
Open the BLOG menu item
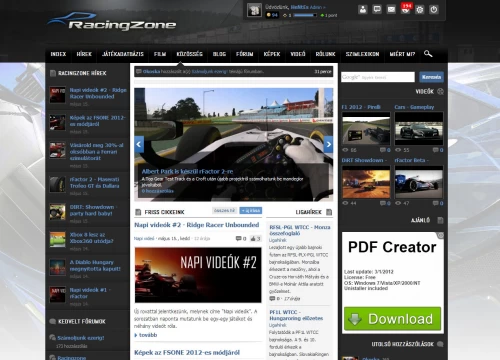(x=219, y=54)
